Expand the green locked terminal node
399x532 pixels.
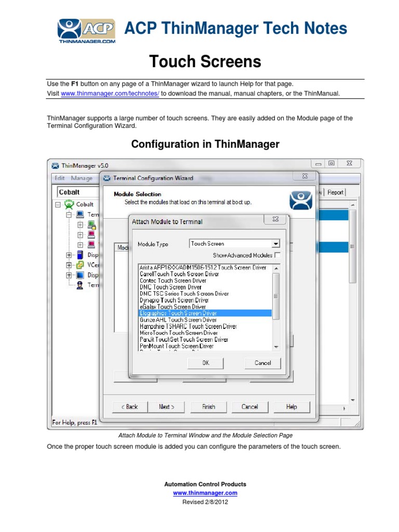(x=81, y=224)
